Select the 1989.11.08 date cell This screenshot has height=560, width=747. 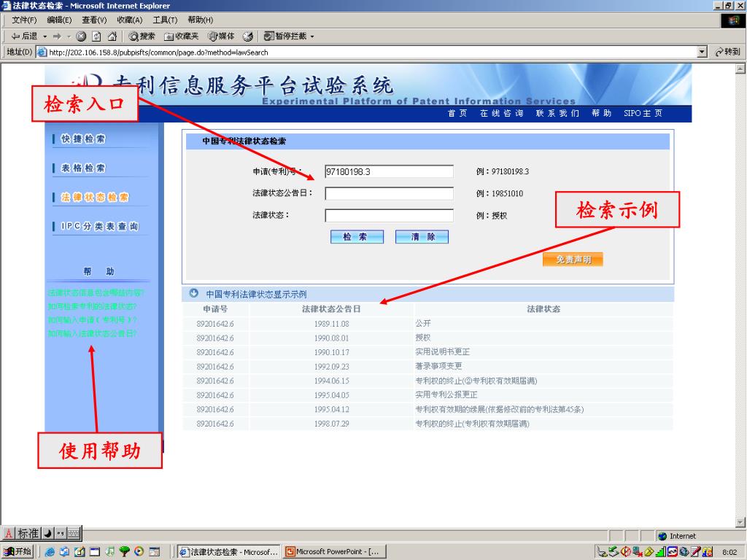coord(331,324)
